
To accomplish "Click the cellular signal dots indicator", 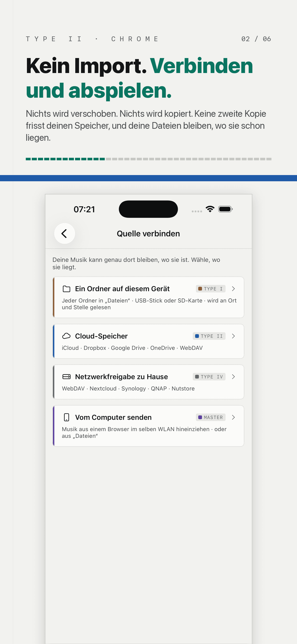I will pos(197,211).
